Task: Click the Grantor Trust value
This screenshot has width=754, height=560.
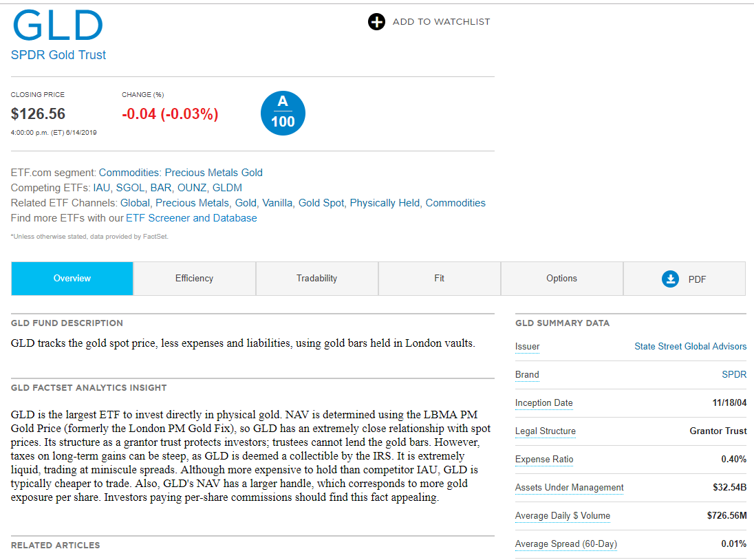Action: [x=718, y=431]
